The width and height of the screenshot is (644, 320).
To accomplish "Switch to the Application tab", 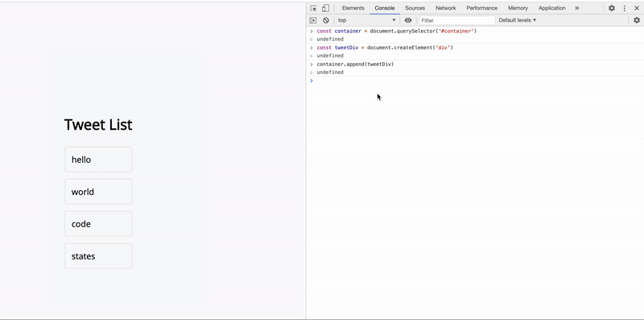I will click(x=552, y=8).
